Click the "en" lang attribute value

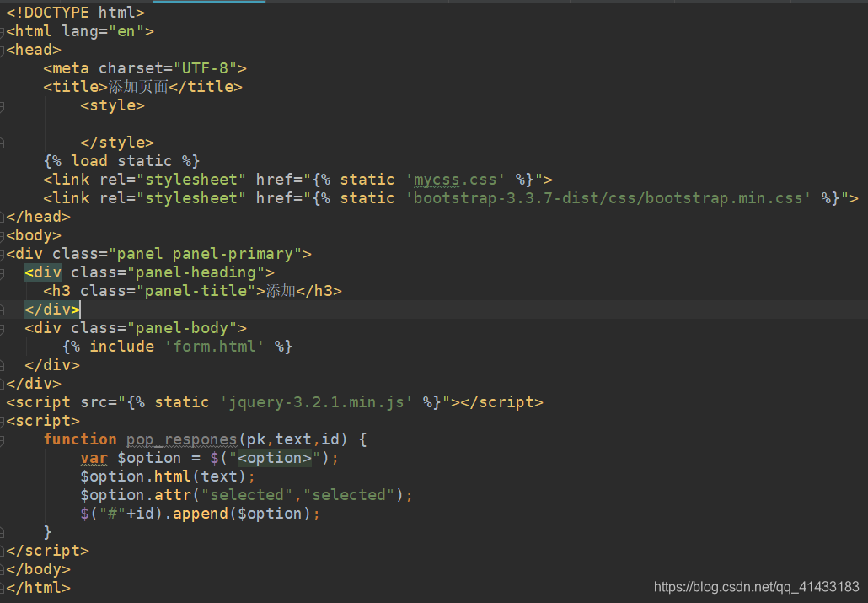[x=126, y=31]
